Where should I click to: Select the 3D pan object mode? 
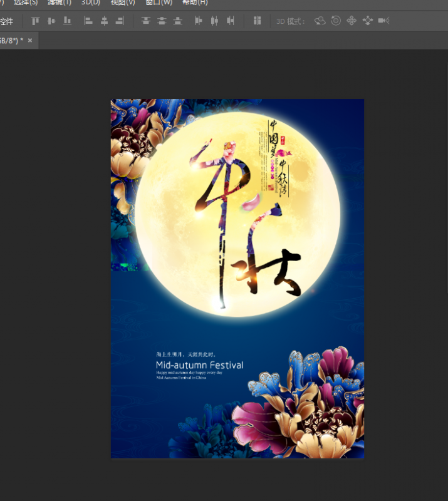352,21
